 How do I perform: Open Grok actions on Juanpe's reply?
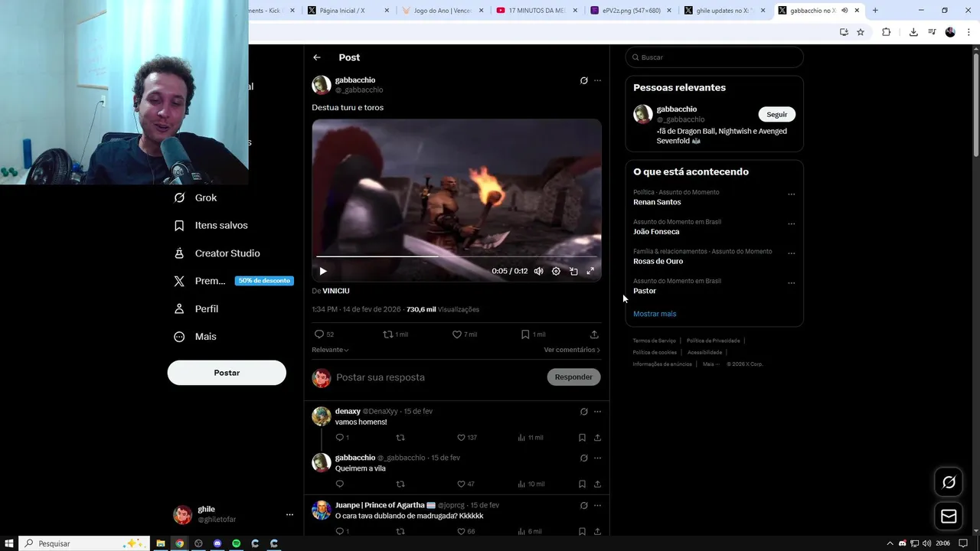pos(584,506)
